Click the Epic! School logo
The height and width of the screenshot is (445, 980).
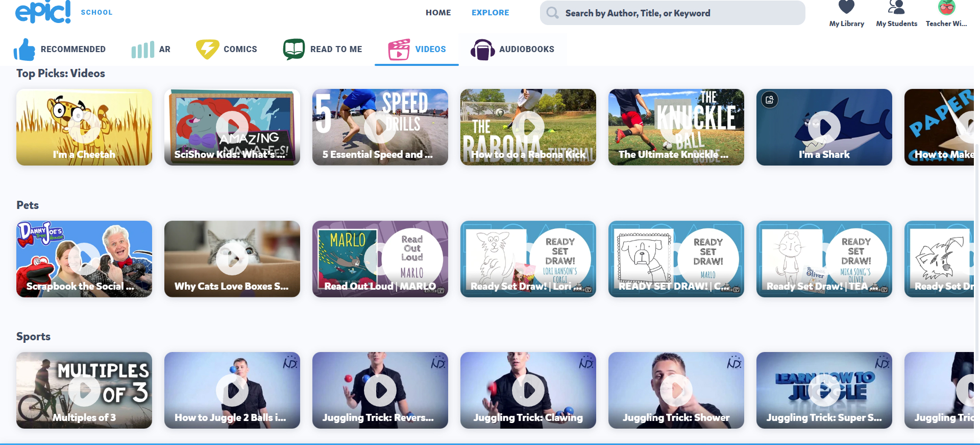coord(43,12)
